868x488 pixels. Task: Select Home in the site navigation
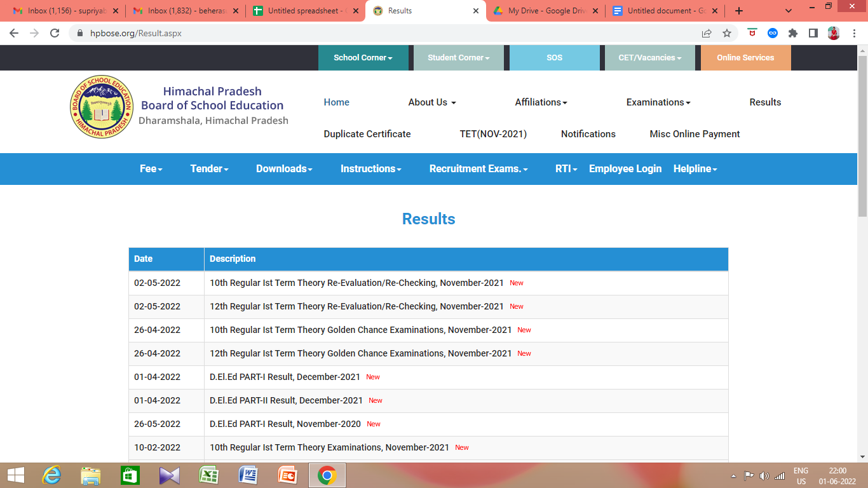336,102
